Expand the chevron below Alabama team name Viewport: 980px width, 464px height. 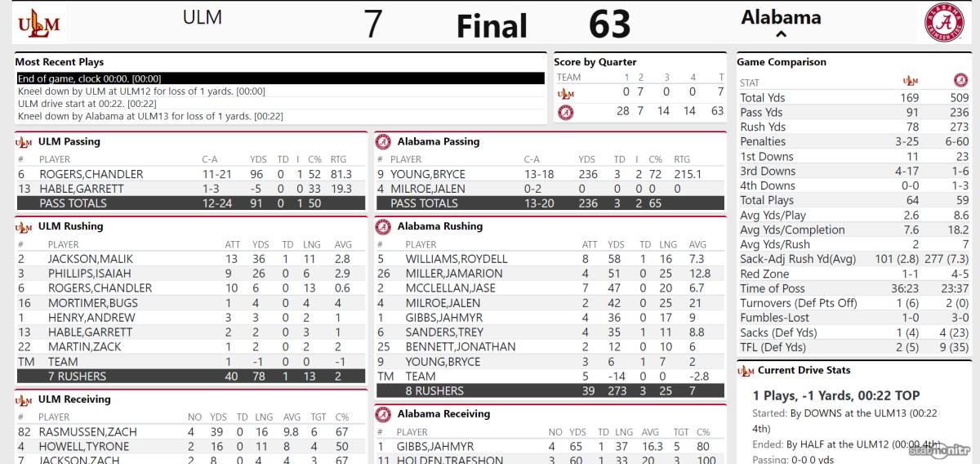coord(780,35)
